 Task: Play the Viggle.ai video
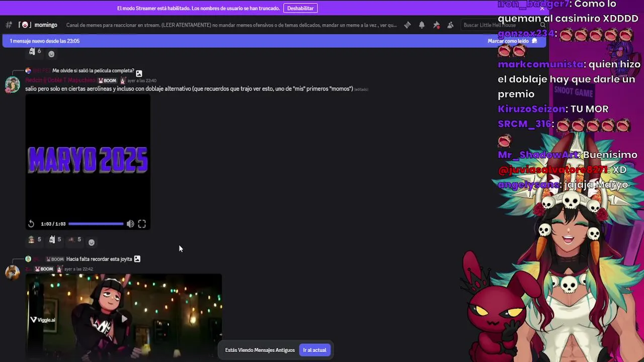click(x=124, y=318)
